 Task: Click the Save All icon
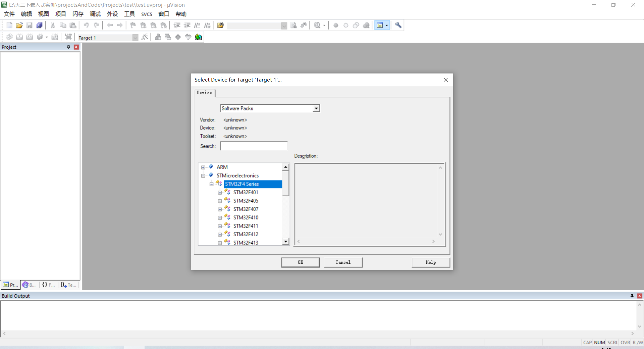point(40,25)
